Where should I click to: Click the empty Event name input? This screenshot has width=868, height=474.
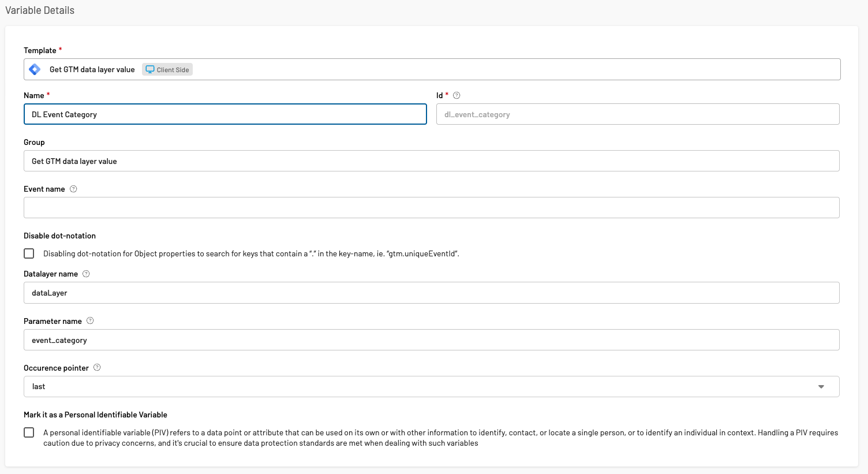click(x=431, y=208)
